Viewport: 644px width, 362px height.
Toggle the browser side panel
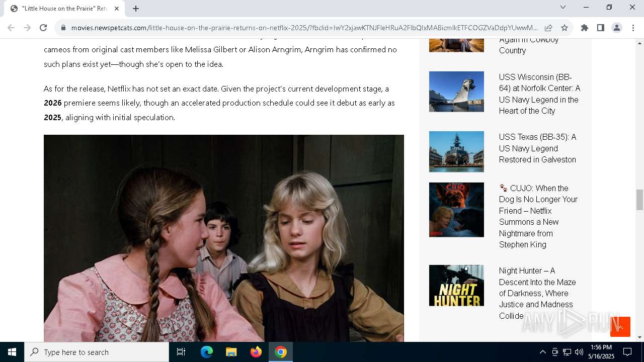pos(601,28)
